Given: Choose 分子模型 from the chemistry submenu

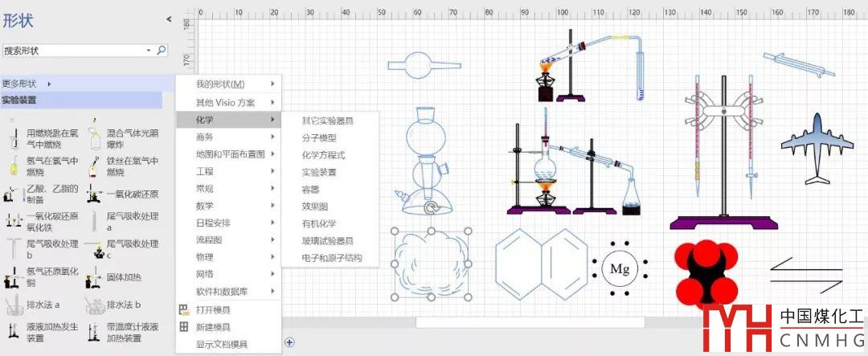Looking at the screenshot, I should 319,138.
